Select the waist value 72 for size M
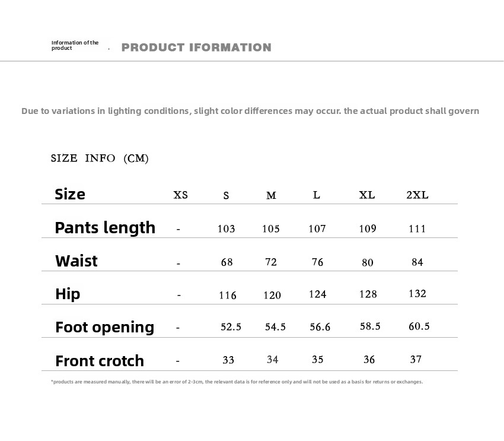This screenshot has width=504, height=441. pos(271,262)
